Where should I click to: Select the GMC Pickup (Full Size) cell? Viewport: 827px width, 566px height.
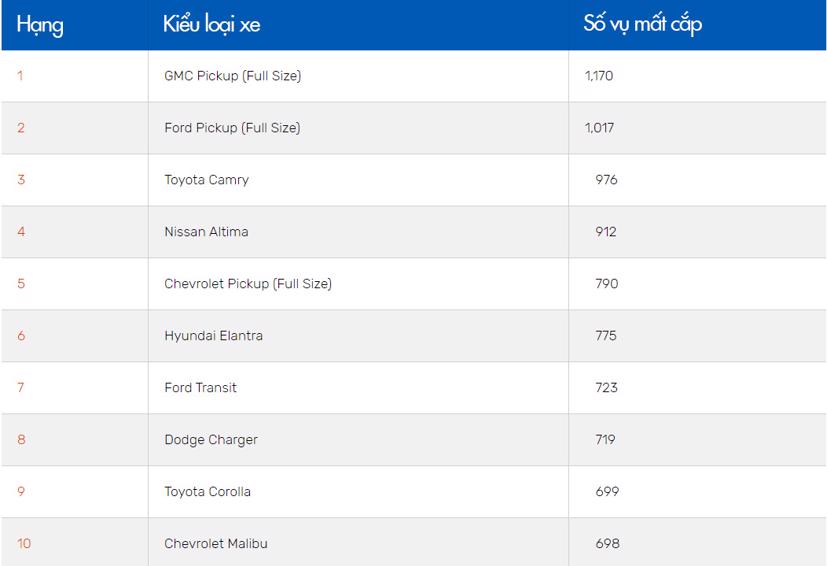232,76
